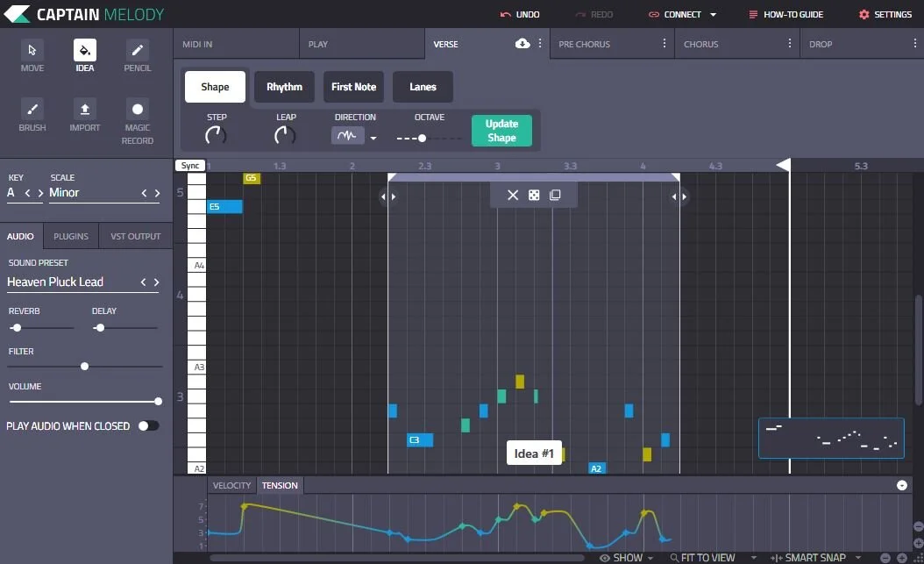Screen dimensions: 924x564
Task: Open the Direction shape dropdown
Action: (373, 138)
